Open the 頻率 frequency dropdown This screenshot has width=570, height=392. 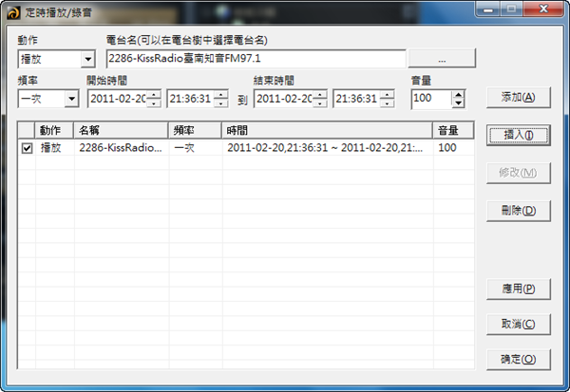(x=71, y=99)
